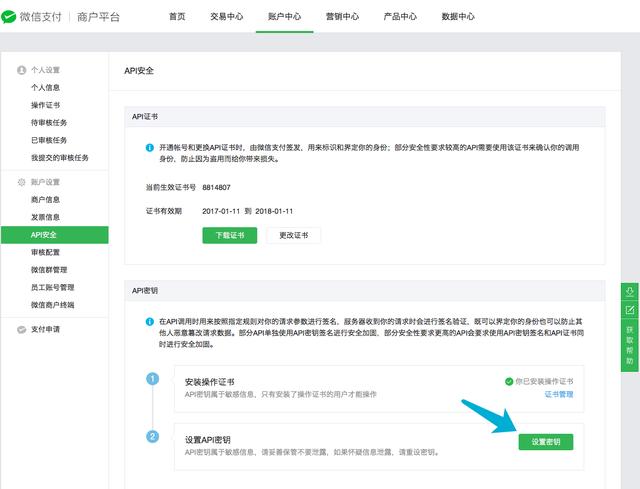Click the edit feedback icon on right
Screen dimensions: 640x489
tap(630, 310)
